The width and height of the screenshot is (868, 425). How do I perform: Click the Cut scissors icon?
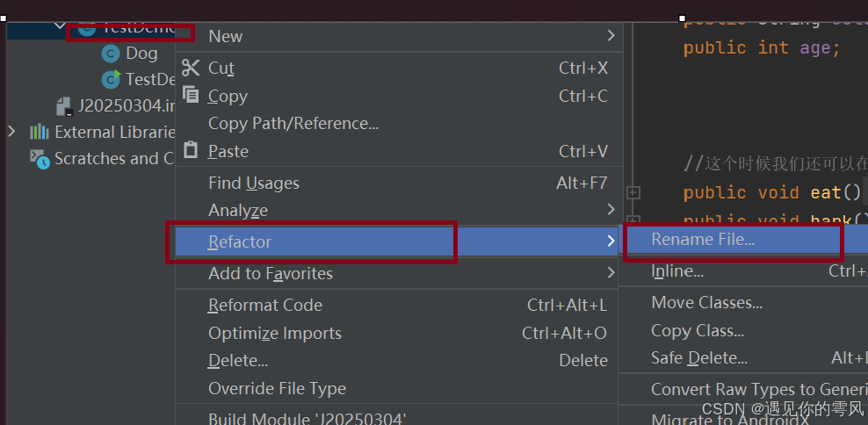click(x=191, y=68)
